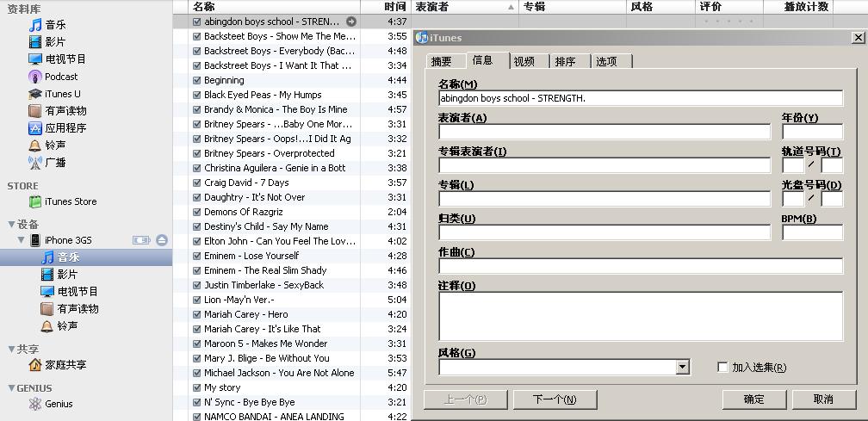Select the Podcast icon in sidebar
Viewport: 868px width, 421px height.
coord(35,77)
